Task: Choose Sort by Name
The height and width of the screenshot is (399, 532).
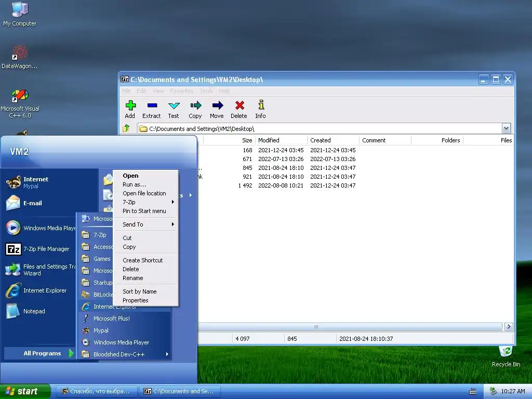Action: click(x=145, y=291)
